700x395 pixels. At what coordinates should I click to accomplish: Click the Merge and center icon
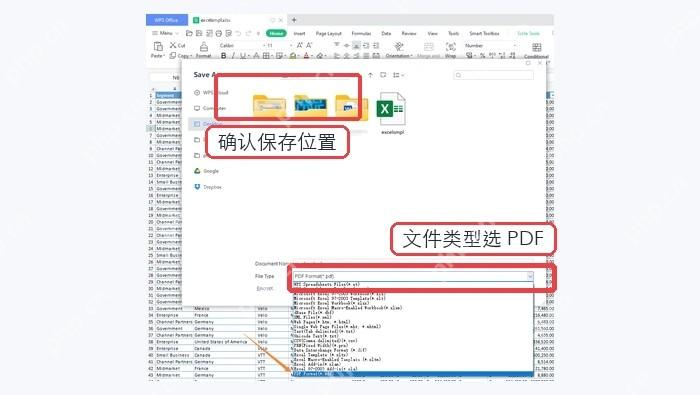coord(429,46)
